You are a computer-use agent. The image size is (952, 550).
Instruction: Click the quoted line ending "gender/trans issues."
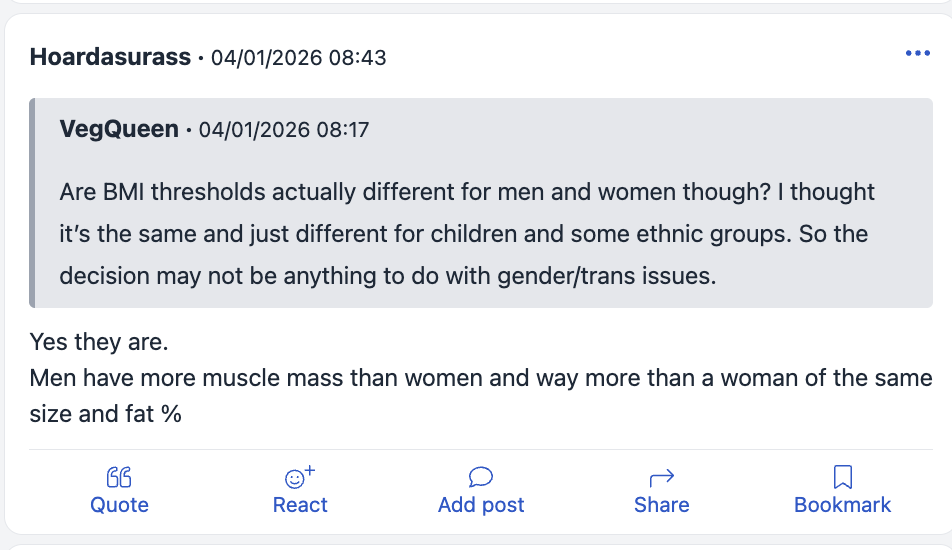[x=388, y=276]
